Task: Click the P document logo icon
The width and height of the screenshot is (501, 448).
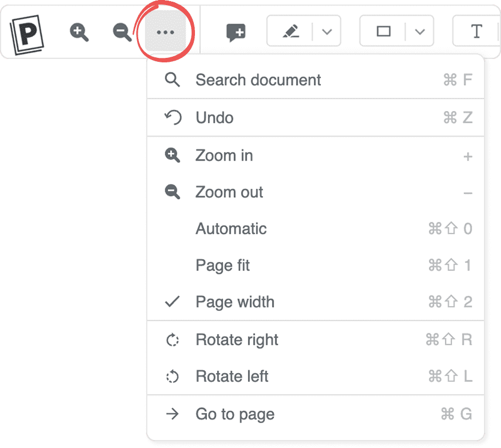Action: coord(27,31)
